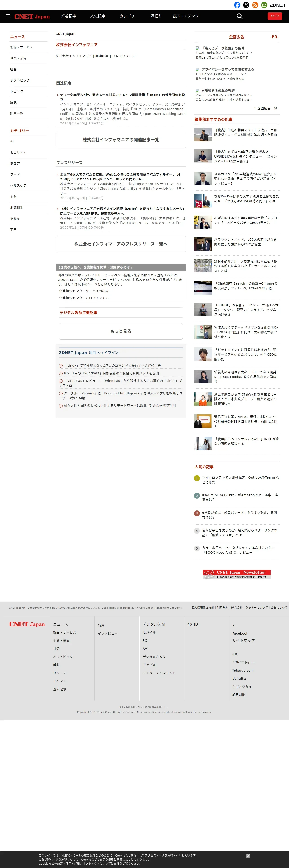
Task: Click インフォマニアのプレスリリース一覧へ button
Action: pyautogui.click(x=121, y=244)
